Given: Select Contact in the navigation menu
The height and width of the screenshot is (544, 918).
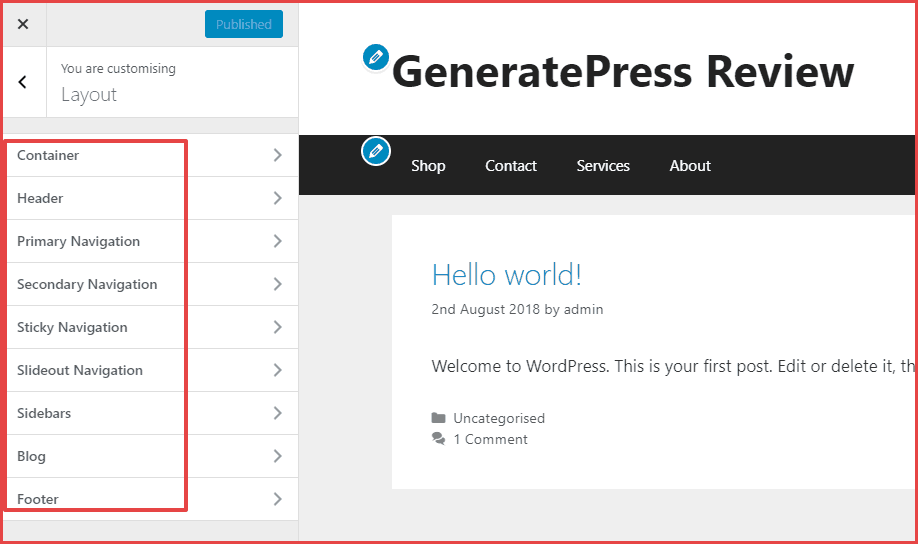Looking at the screenshot, I should (x=511, y=166).
